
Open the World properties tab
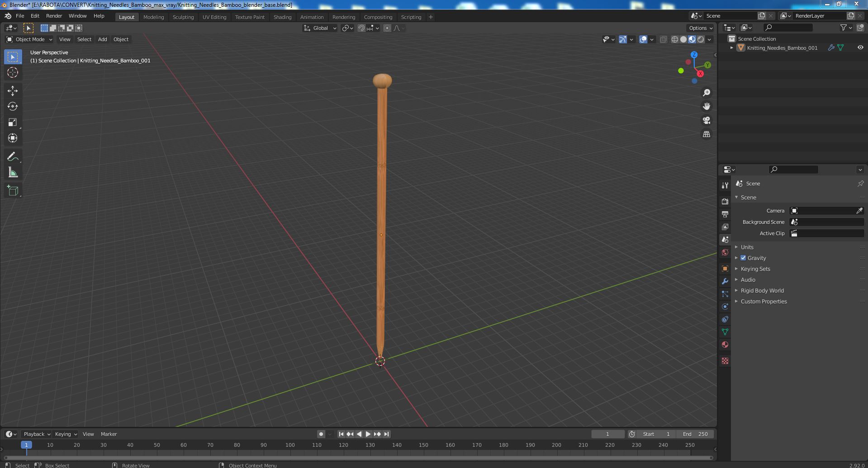pyautogui.click(x=725, y=252)
